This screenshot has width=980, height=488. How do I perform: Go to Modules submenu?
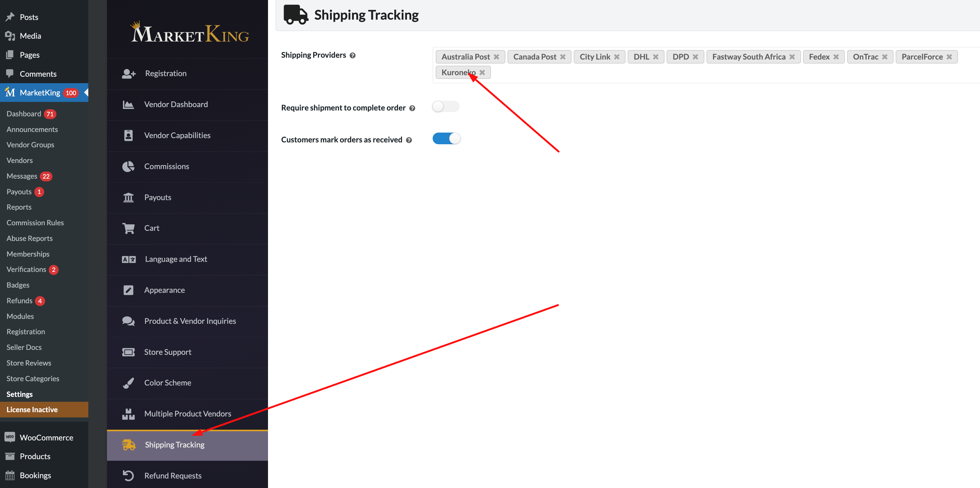click(x=20, y=316)
